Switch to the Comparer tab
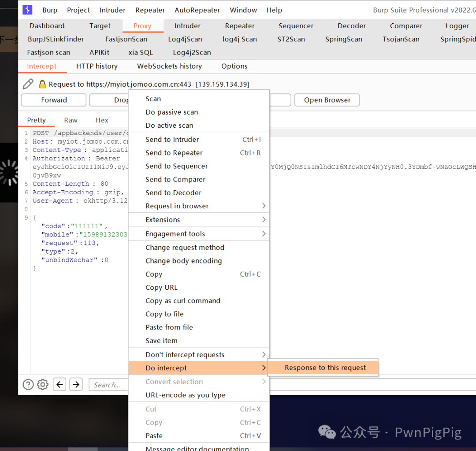The height and width of the screenshot is (451, 476). coord(406,26)
